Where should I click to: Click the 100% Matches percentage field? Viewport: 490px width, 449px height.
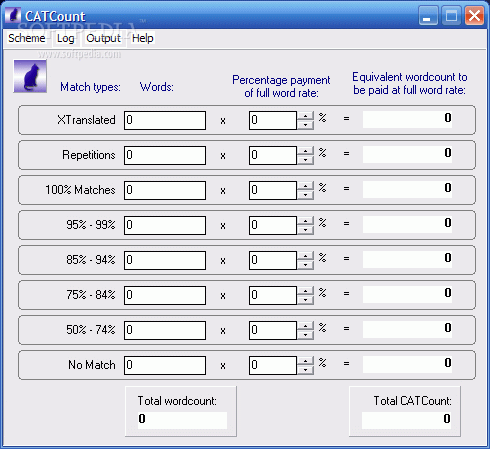click(273, 190)
